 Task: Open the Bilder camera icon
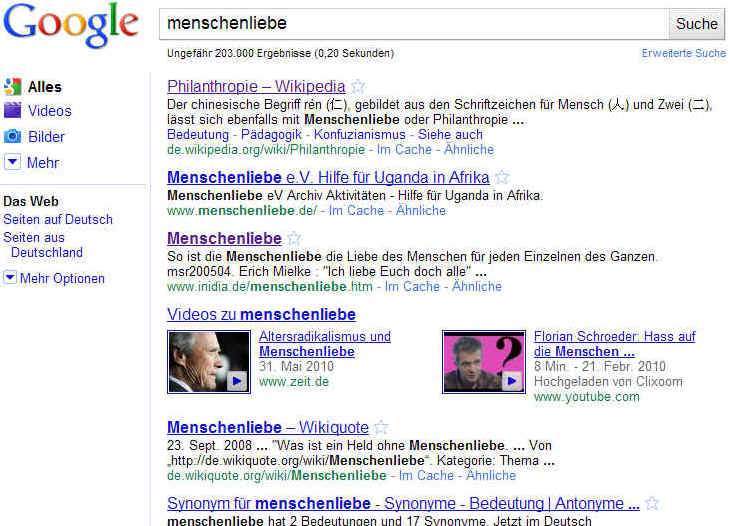coord(13,136)
